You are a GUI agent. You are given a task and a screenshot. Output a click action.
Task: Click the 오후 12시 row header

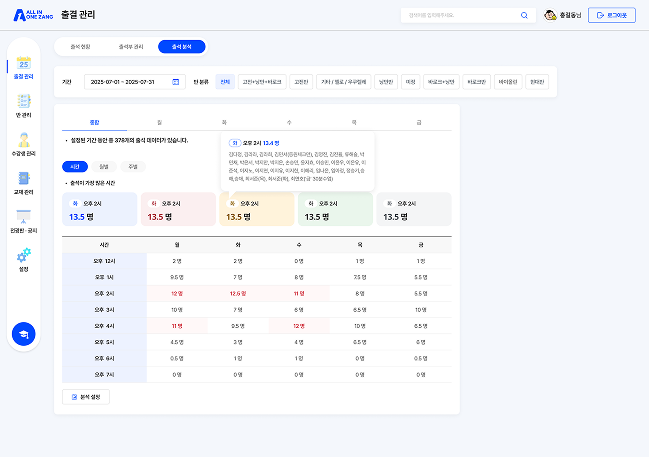104,261
